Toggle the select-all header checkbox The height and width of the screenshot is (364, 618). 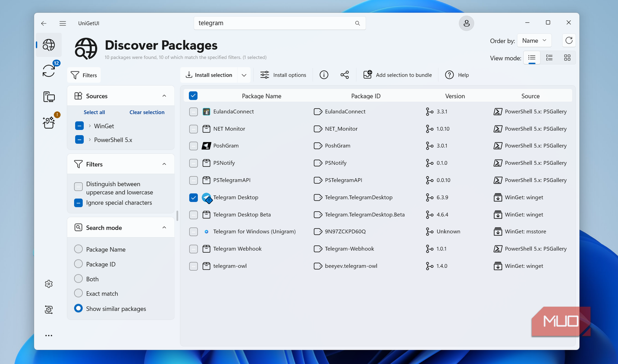click(x=193, y=96)
